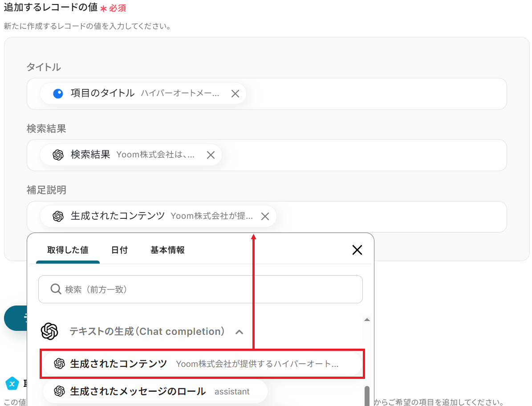Screen dimensions: 532x406
Task: Collapse テキストの生成 (Chat completion) section
Action: [x=239, y=332]
